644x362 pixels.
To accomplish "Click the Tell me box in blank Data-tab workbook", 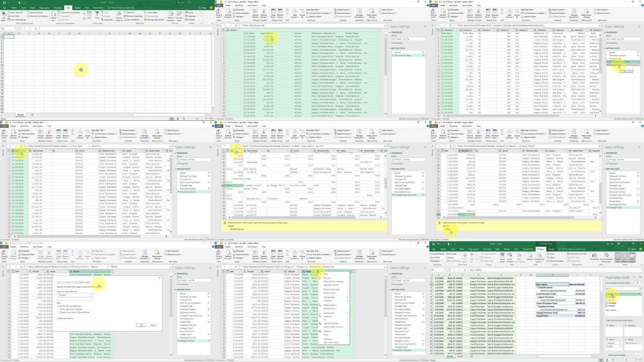I will click(x=122, y=8).
